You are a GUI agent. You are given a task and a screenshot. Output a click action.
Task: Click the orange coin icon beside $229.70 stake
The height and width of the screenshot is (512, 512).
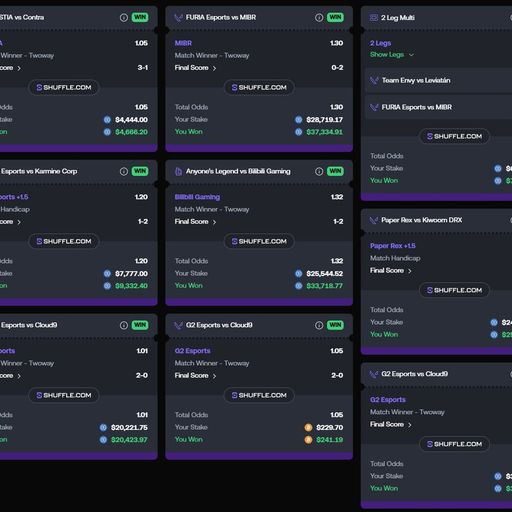click(308, 427)
